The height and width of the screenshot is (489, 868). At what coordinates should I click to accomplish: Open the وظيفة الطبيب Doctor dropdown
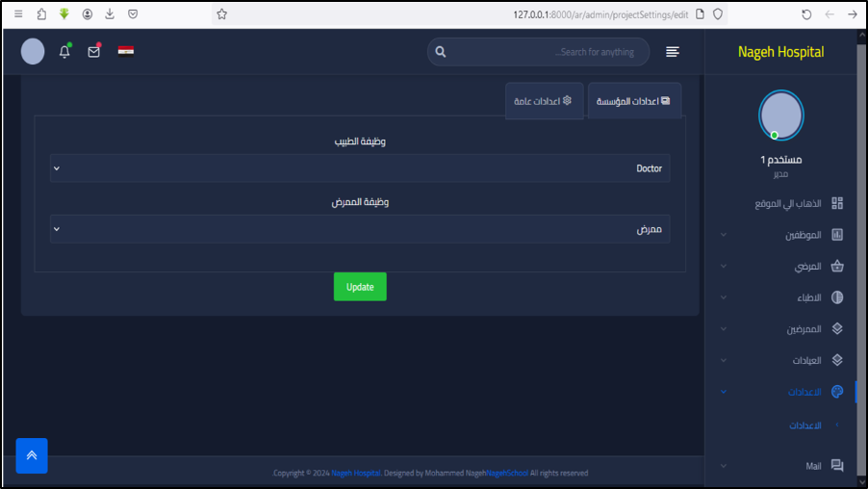pos(360,168)
